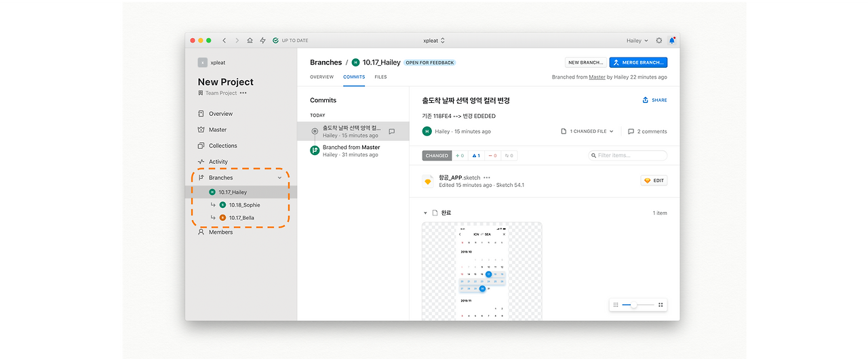Select the 출도착 날짜 선택 영역 commit
The height and width of the screenshot is (359, 868).
point(353,131)
